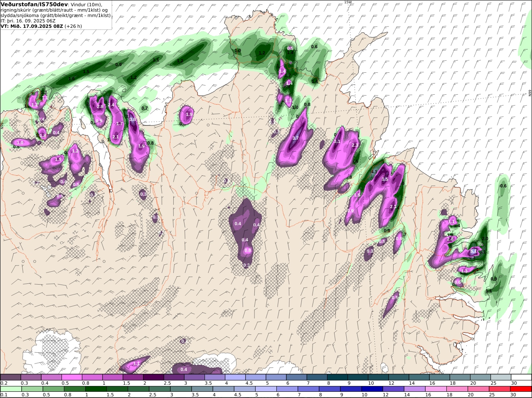The width and height of the screenshot is (532, 398).
Task: Click the upper legend swatch between 25 and 30
Action: pyautogui.click(x=501, y=377)
